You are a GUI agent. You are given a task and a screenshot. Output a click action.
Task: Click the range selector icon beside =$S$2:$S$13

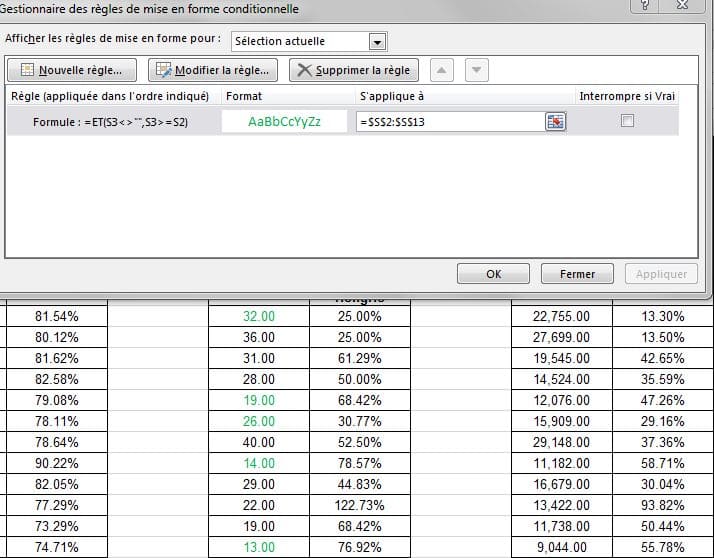pyautogui.click(x=555, y=122)
